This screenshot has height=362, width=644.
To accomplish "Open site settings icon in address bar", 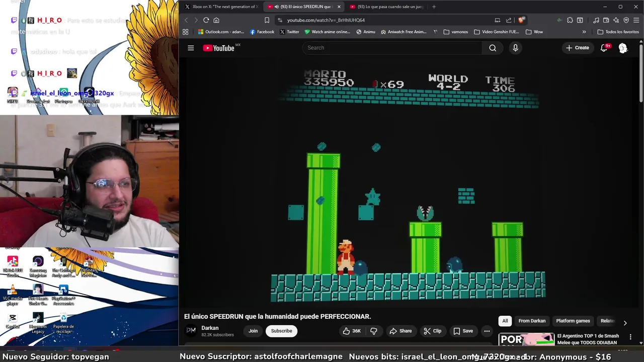I will 280,20.
